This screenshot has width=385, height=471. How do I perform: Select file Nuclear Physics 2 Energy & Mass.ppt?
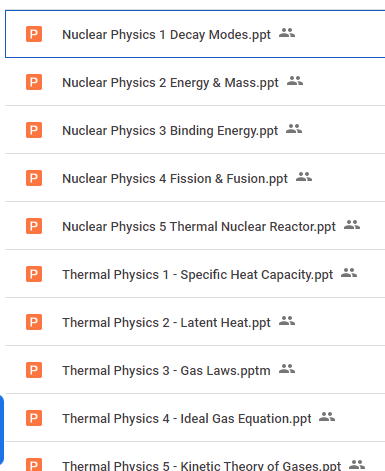point(195,82)
